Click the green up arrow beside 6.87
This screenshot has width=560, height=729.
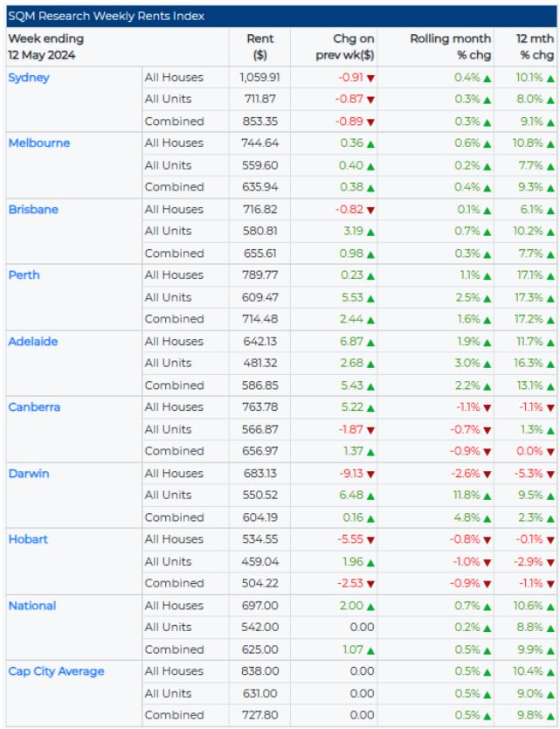click(370, 342)
